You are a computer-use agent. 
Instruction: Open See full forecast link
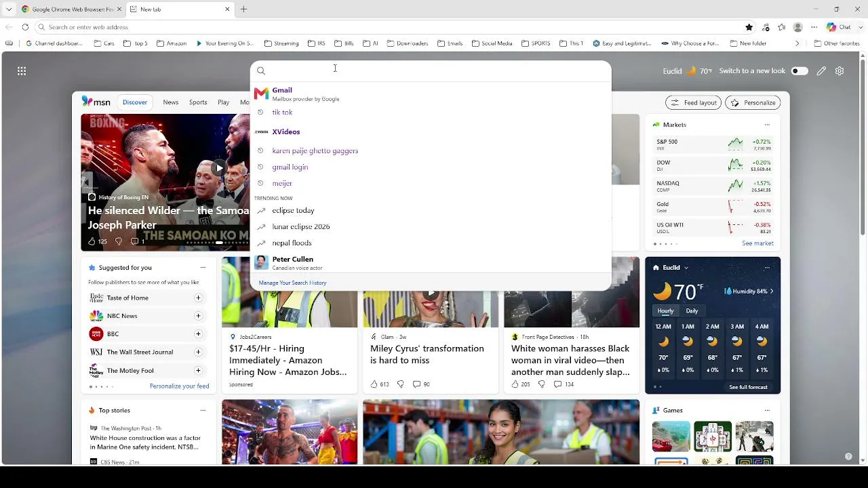click(748, 387)
